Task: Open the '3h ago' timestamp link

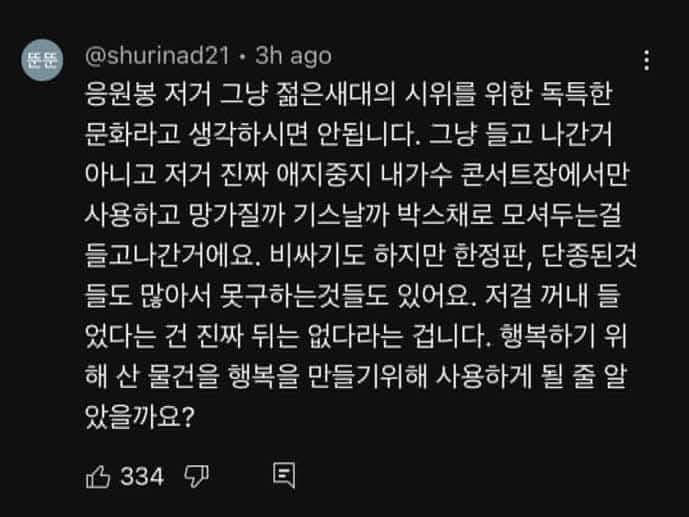Action: (294, 56)
